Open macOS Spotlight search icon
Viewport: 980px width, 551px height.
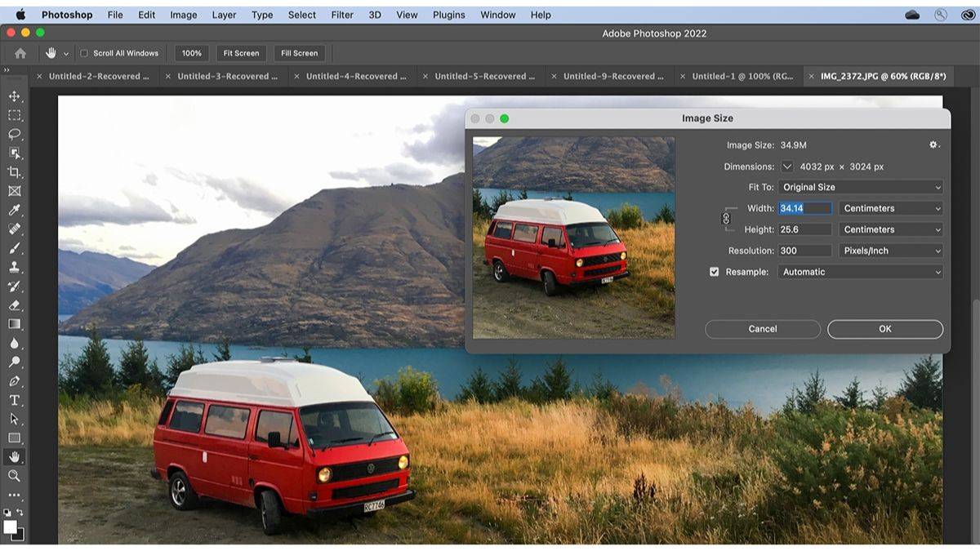point(941,15)
